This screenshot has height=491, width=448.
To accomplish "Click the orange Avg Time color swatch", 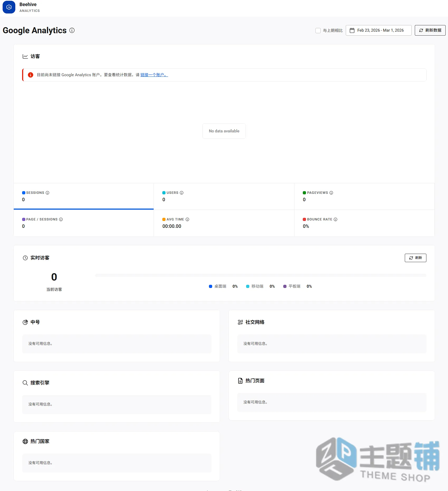I will [164, 219].
